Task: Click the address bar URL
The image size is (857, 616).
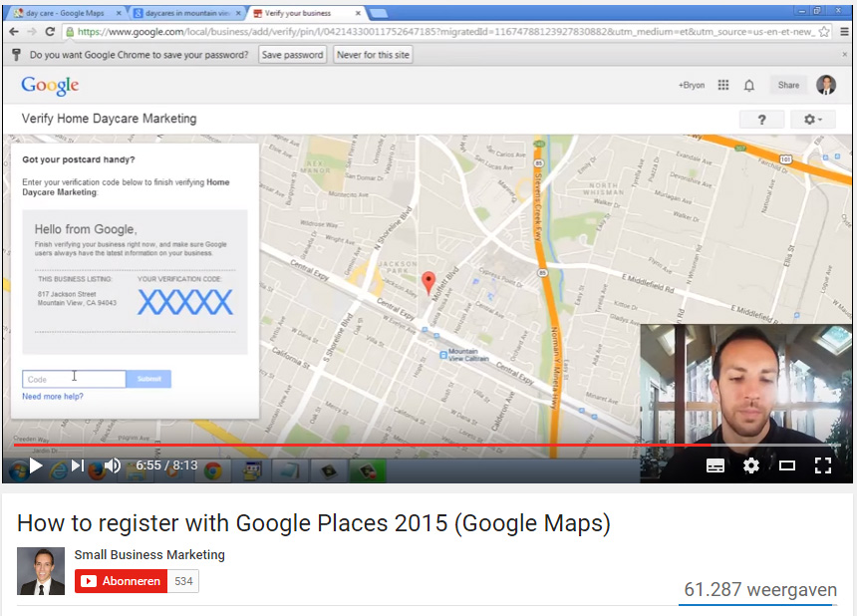Action: [445, 32]
